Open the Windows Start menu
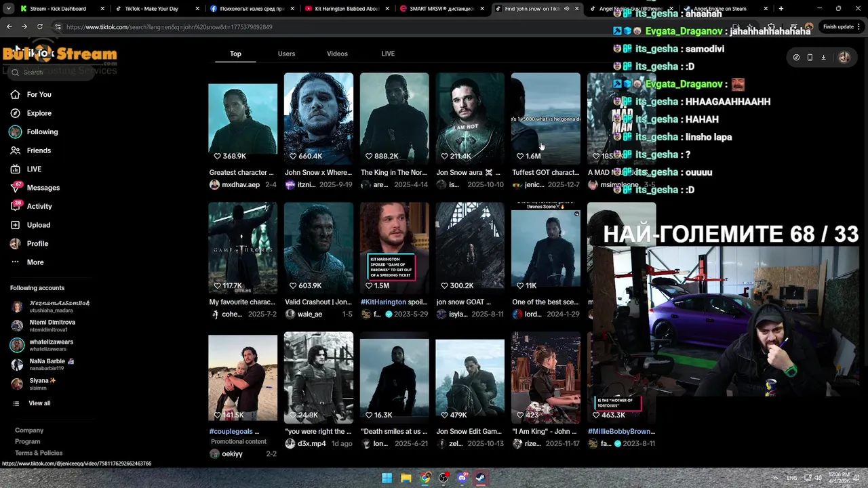This screenshot has width=868, height=488. pos(387,478)
